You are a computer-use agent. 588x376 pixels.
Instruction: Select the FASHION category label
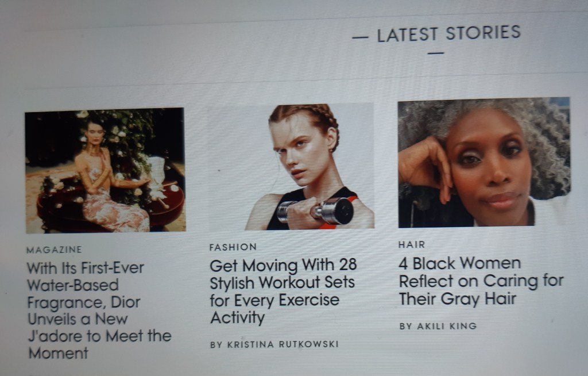click(x=233, y=247)
